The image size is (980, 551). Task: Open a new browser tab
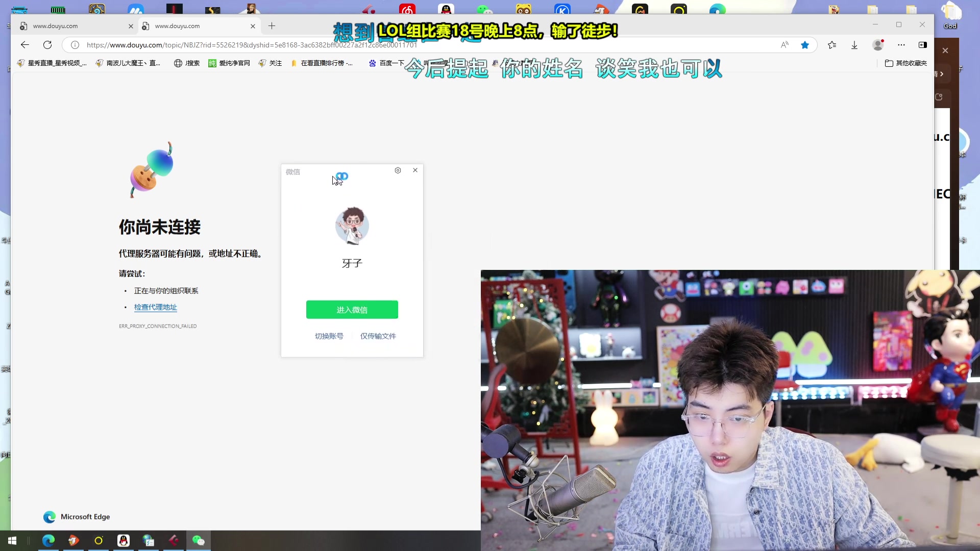click(x=272, y=26)
